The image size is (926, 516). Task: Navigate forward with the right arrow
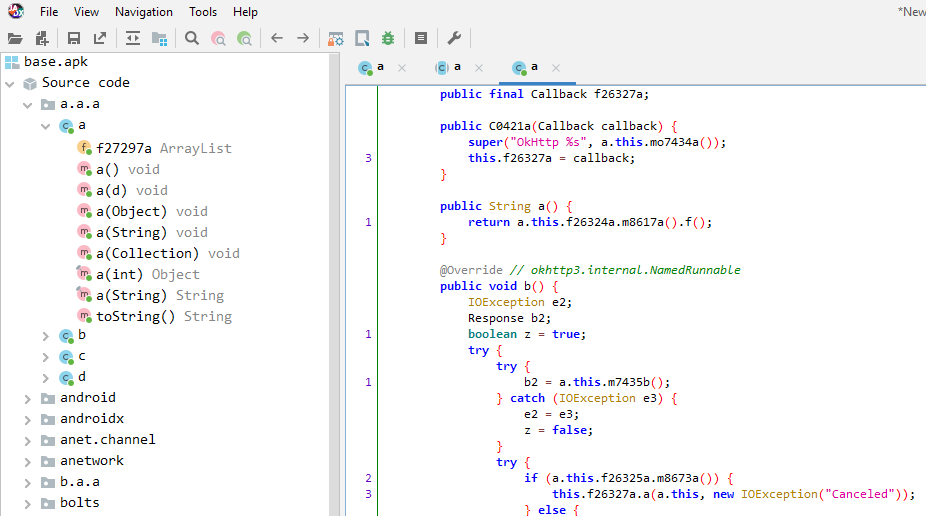point(303,38)
